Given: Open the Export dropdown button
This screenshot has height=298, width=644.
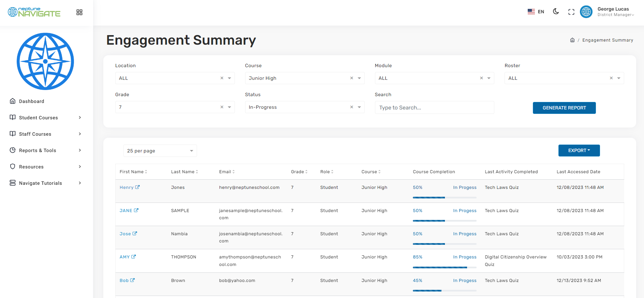Looking at the screenshot, I should point(579,150).
